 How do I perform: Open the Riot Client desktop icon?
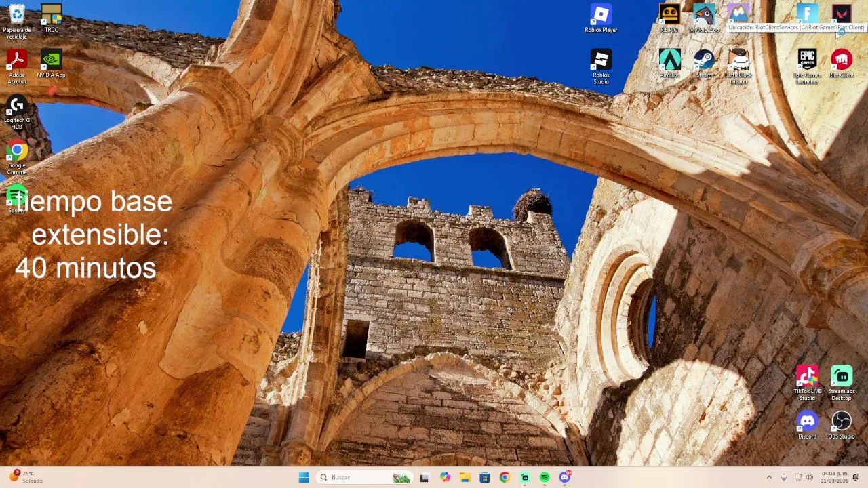pyautogui.click(x=842, y=64)
